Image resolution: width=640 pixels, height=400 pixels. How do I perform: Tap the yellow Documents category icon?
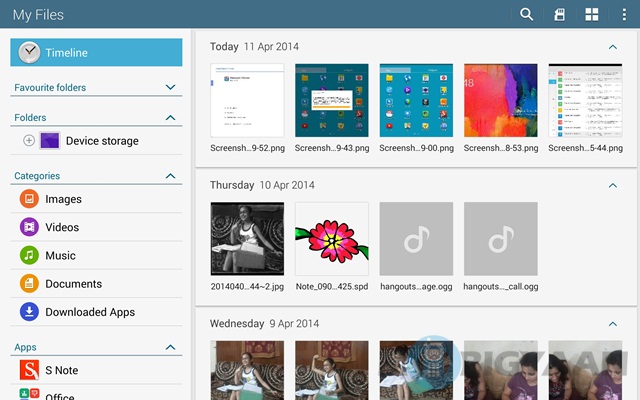[29, 283]
